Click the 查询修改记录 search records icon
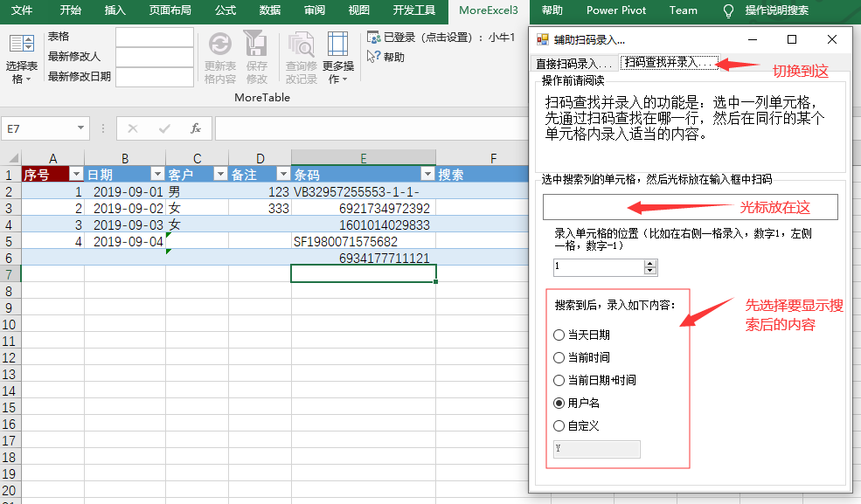The width and height of the screenshot is (861, 504). click(x=301, y=45)
